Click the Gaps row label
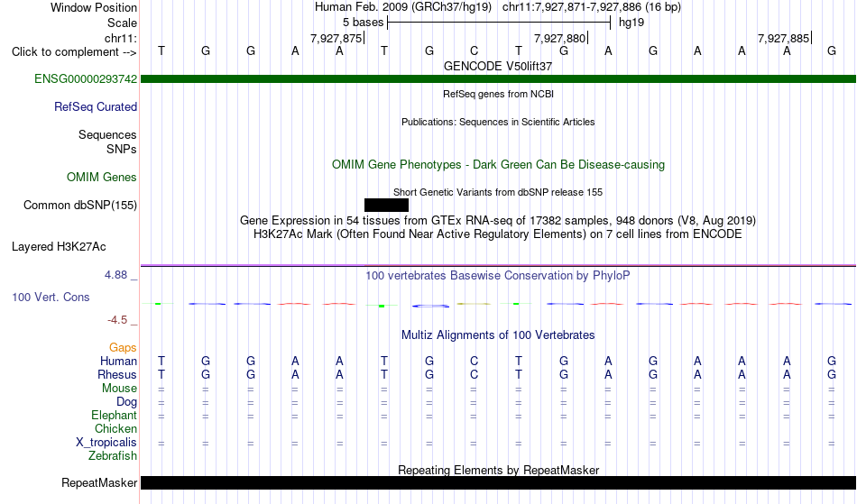857x504 pixels. coord(123,348)
